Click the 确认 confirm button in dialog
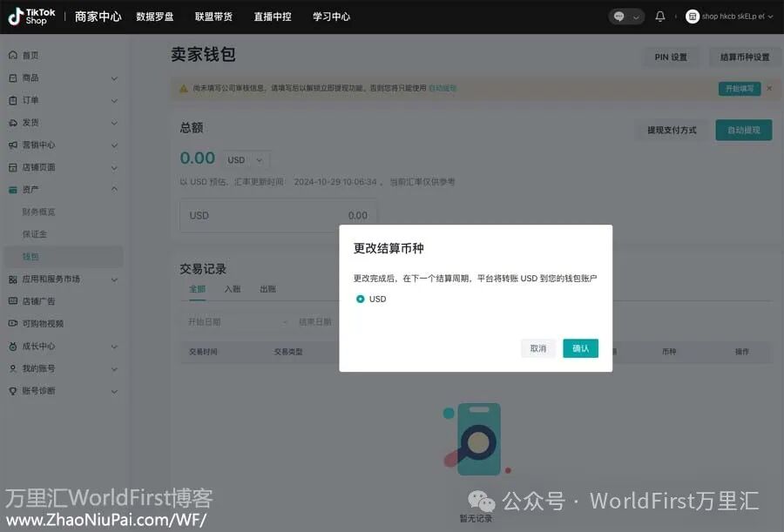 coord(581,347)
